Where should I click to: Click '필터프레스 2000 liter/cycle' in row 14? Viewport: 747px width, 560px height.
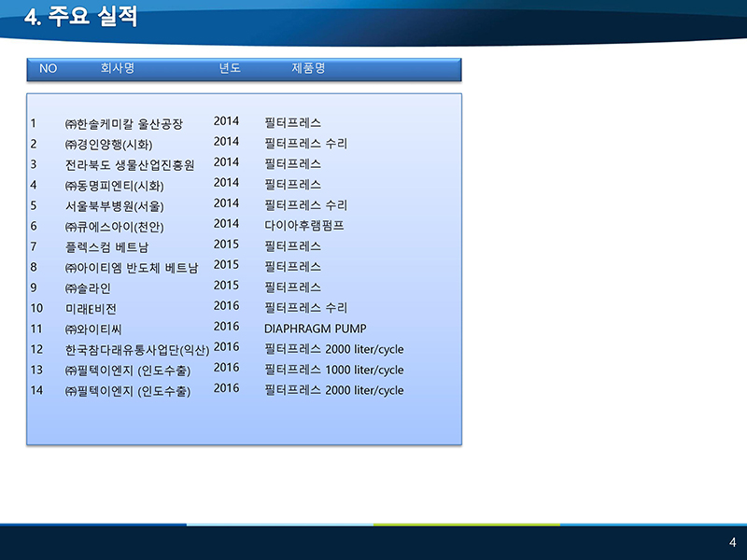coord(334,390)
